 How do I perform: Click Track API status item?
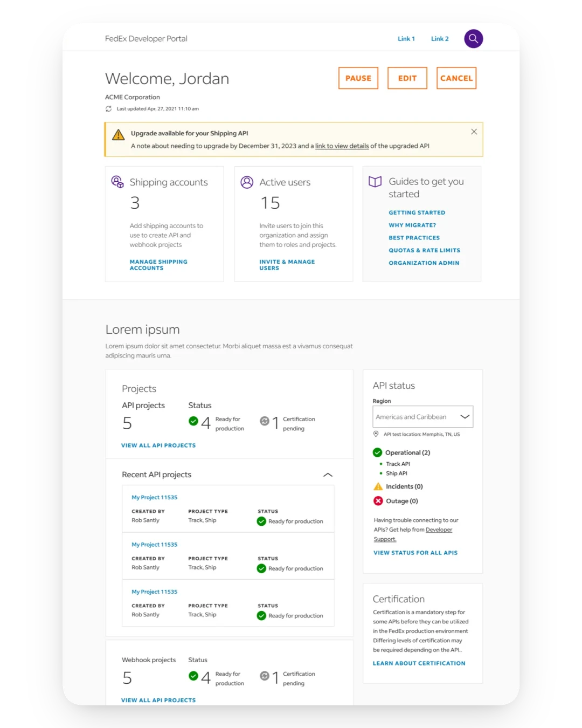pyautogui.click(x=398, y=464)
